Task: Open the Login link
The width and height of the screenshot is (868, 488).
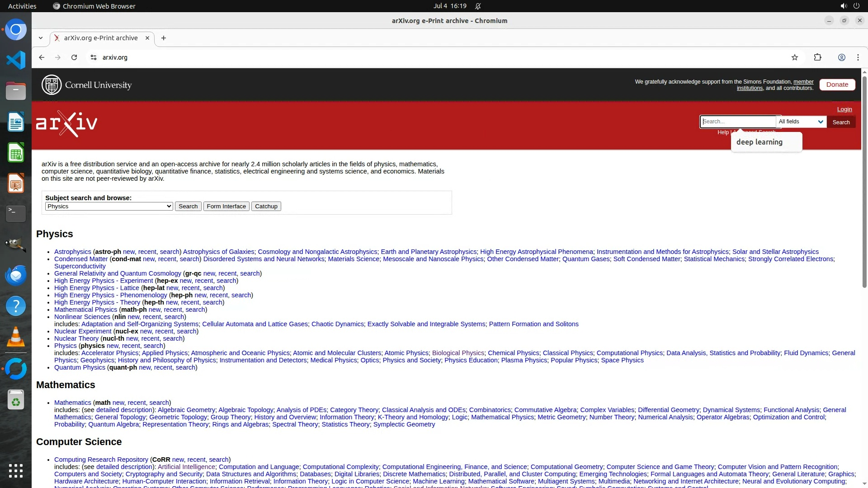Action: click(x=844, y=109)
